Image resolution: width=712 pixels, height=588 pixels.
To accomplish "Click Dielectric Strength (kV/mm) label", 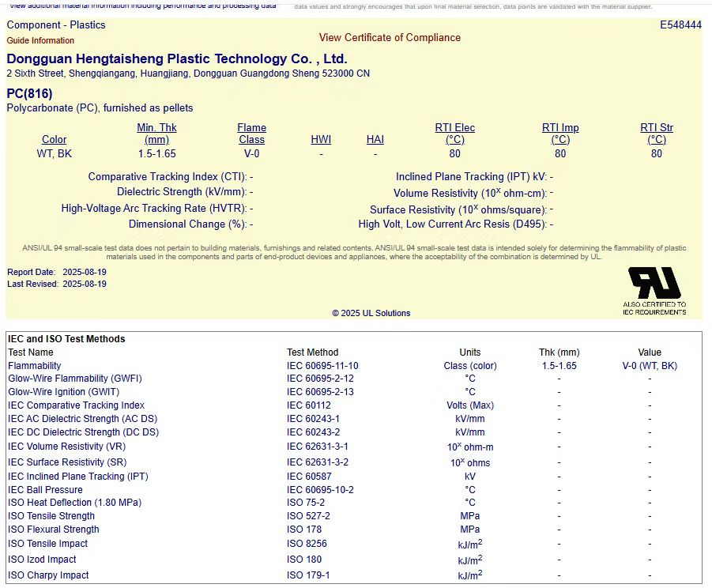I will click(x=182, y=191).
